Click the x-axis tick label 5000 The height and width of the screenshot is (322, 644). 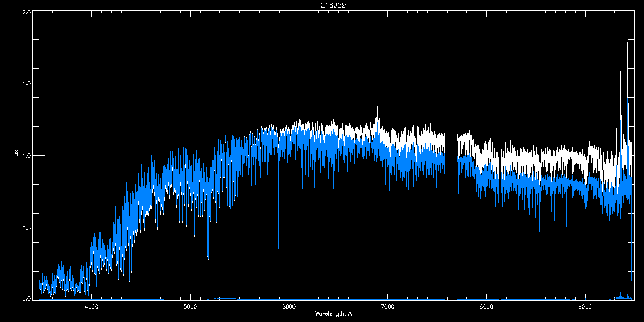click(190, 307)
